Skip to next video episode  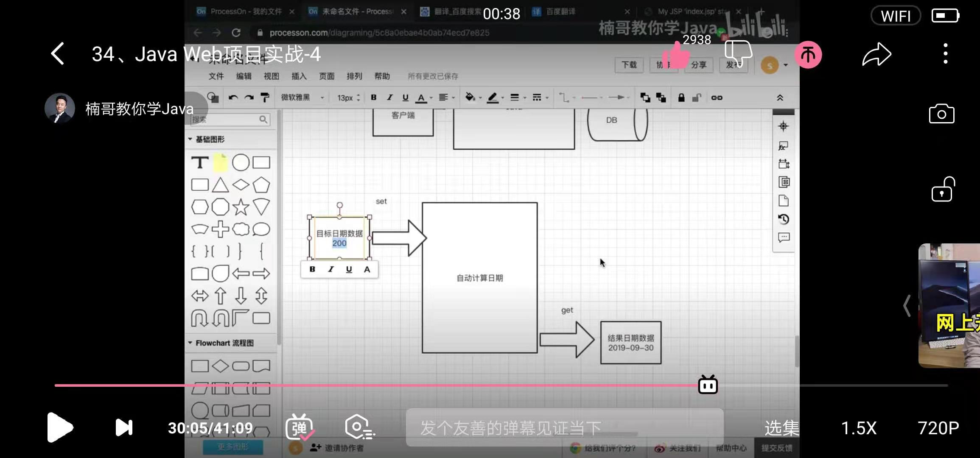124,427
